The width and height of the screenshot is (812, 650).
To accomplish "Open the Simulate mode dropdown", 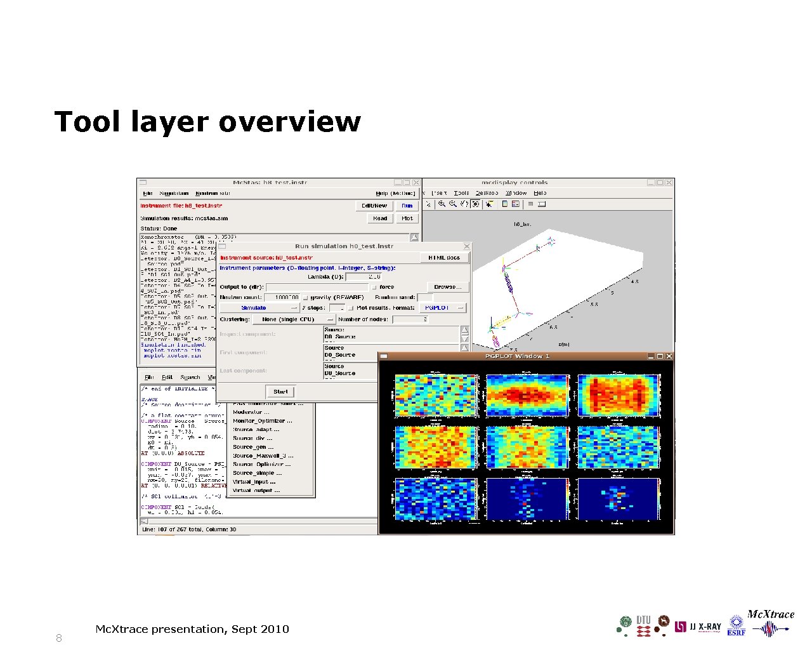I will [259, 308].
